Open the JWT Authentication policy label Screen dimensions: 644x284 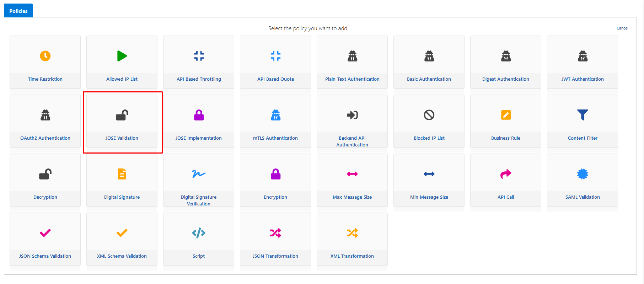(583, 79)
